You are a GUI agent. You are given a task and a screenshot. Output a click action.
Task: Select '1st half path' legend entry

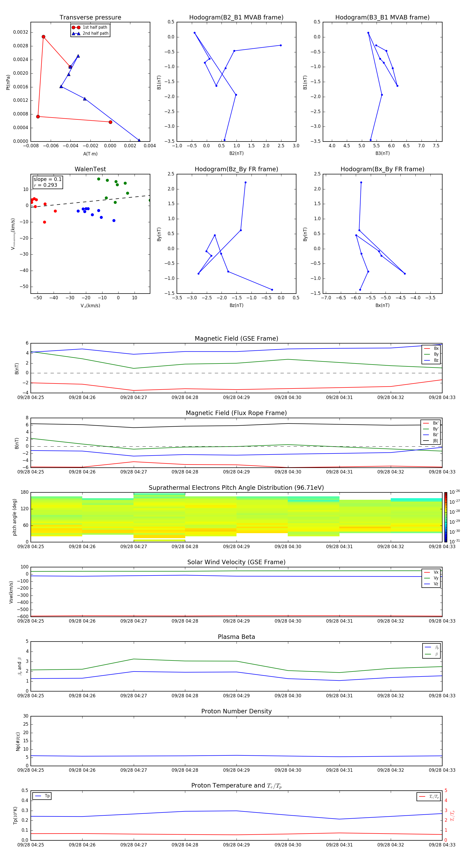[90, 27]
